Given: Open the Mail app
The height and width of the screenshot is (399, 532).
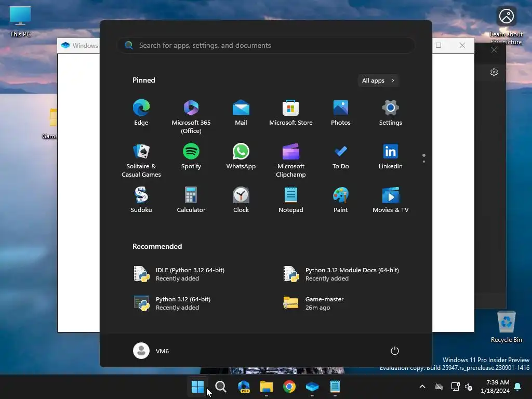Looking at the screenshot, I should 241,113.
